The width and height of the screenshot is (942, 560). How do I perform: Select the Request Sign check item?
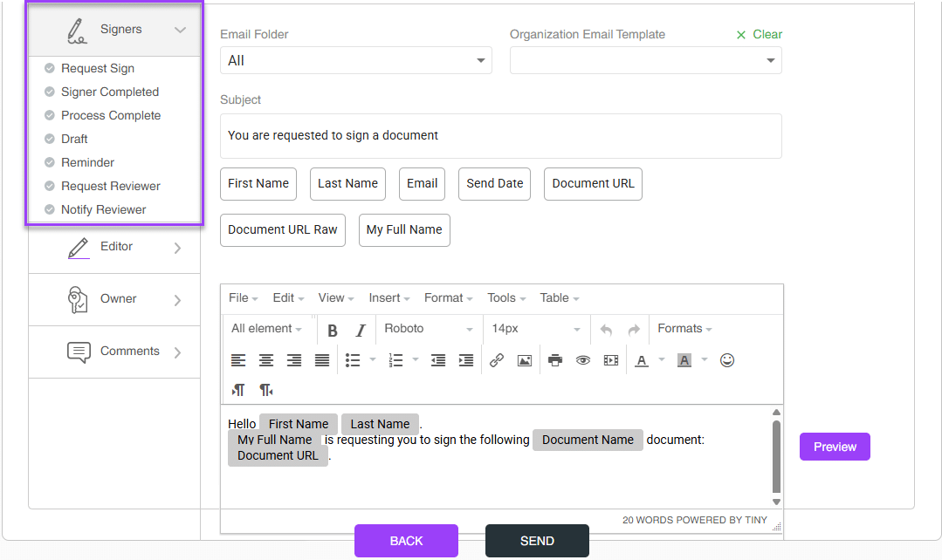coord(97,68)
